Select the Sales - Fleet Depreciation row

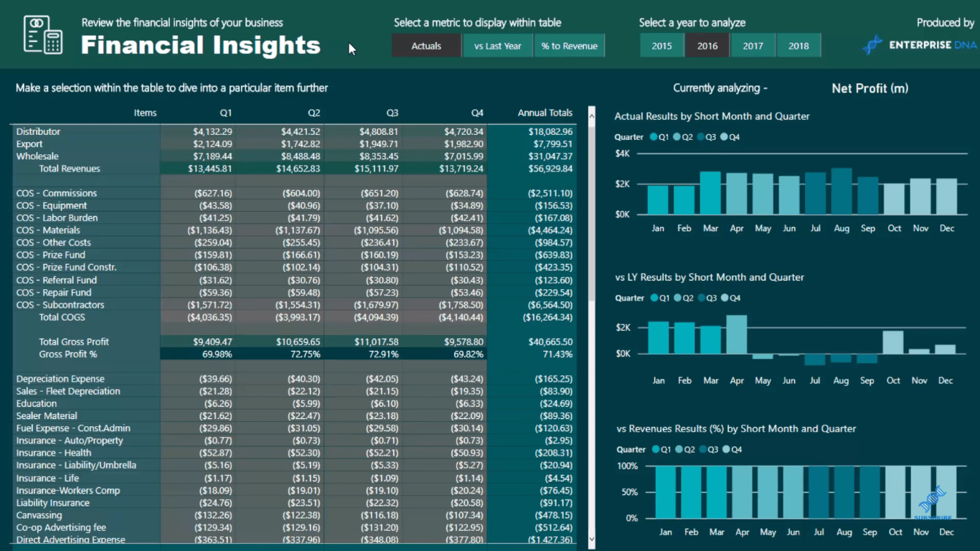[294, 392]
